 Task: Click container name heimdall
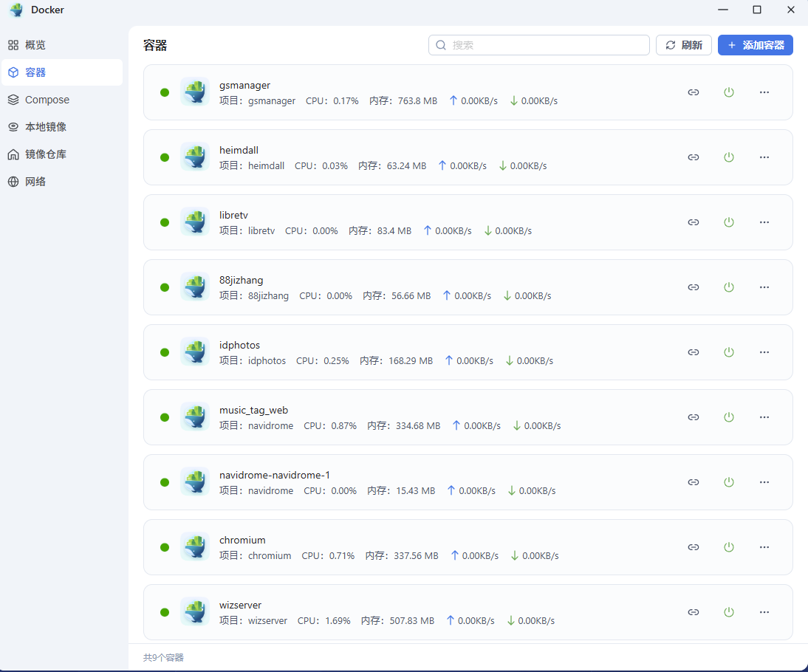tap(239, 150)
